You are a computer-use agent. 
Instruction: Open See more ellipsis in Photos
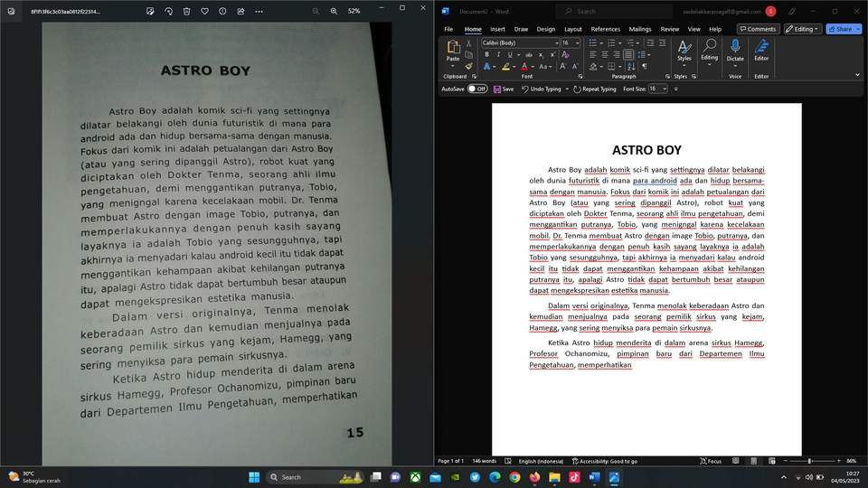[x=259, y=11]
